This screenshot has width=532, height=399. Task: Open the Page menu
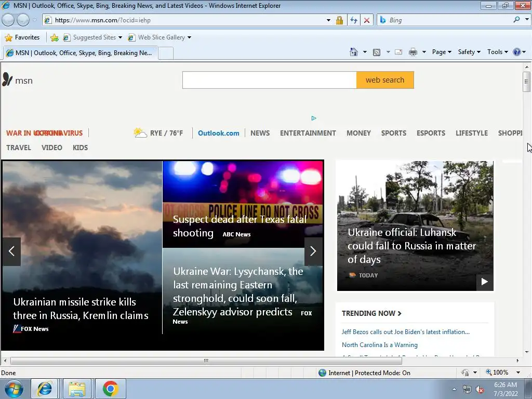click(442, 52)
